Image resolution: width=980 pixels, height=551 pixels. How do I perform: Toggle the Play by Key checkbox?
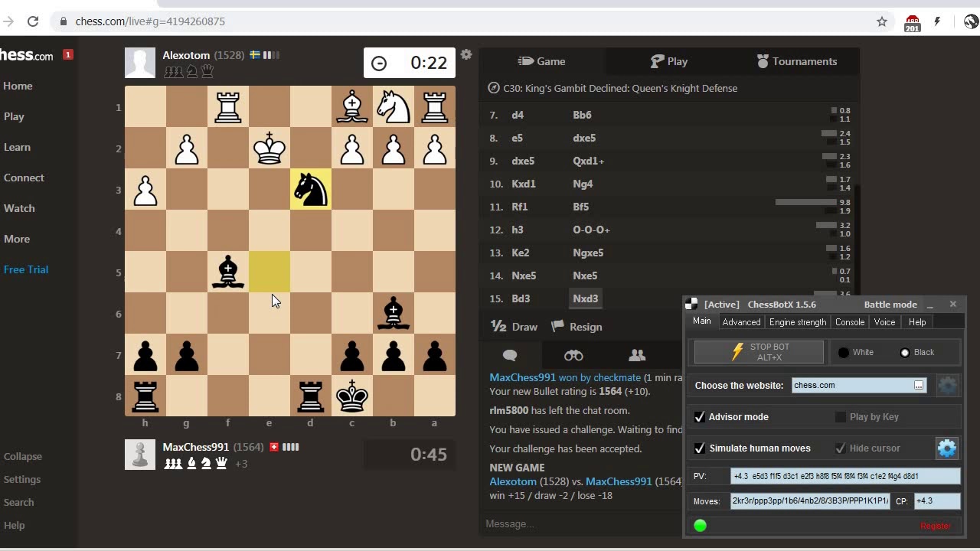[x=841, y=417]
